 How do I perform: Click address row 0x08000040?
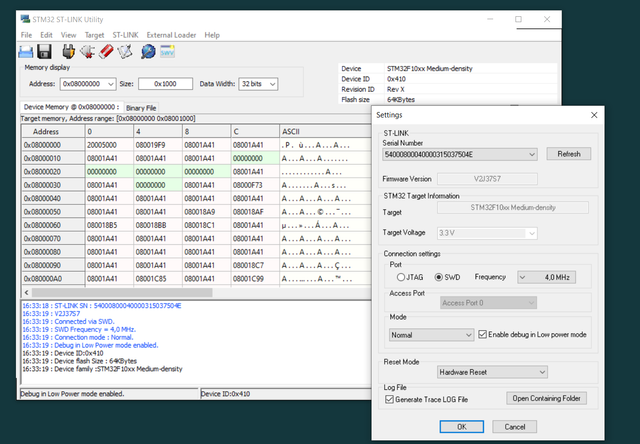[53, 198]
